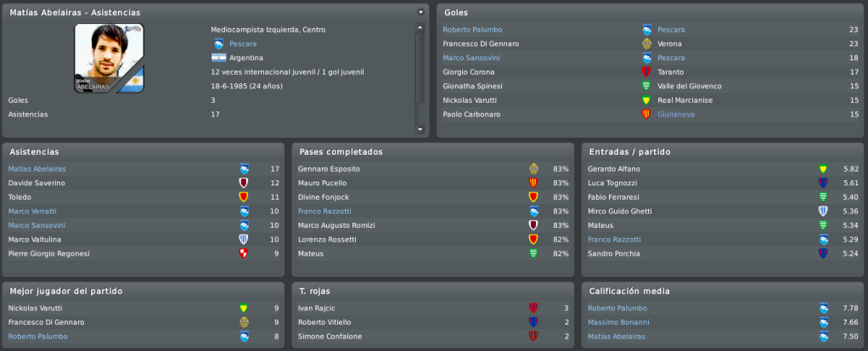Click club badge next to Ivan Rajcic
This screenshot has width=868, height=351.
point(533,308)
